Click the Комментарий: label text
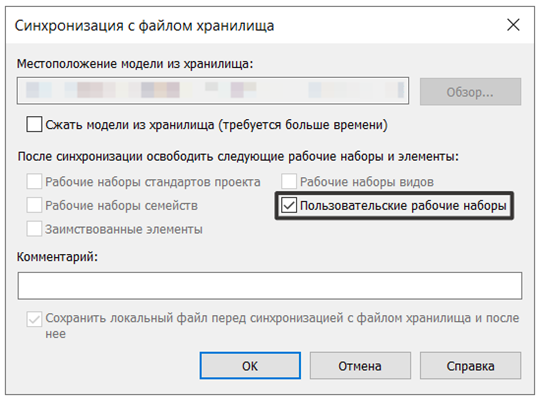 pos(57,257)
